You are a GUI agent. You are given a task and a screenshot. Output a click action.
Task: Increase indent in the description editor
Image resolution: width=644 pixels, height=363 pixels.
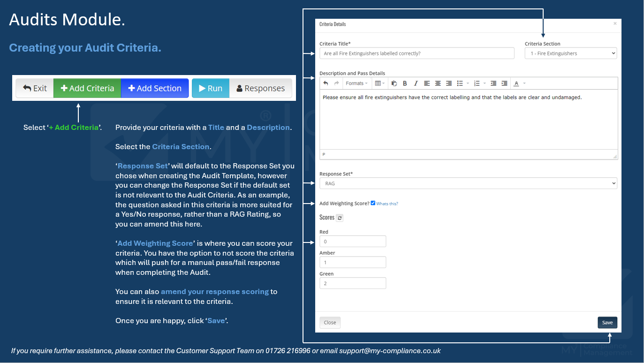[504, 83]
